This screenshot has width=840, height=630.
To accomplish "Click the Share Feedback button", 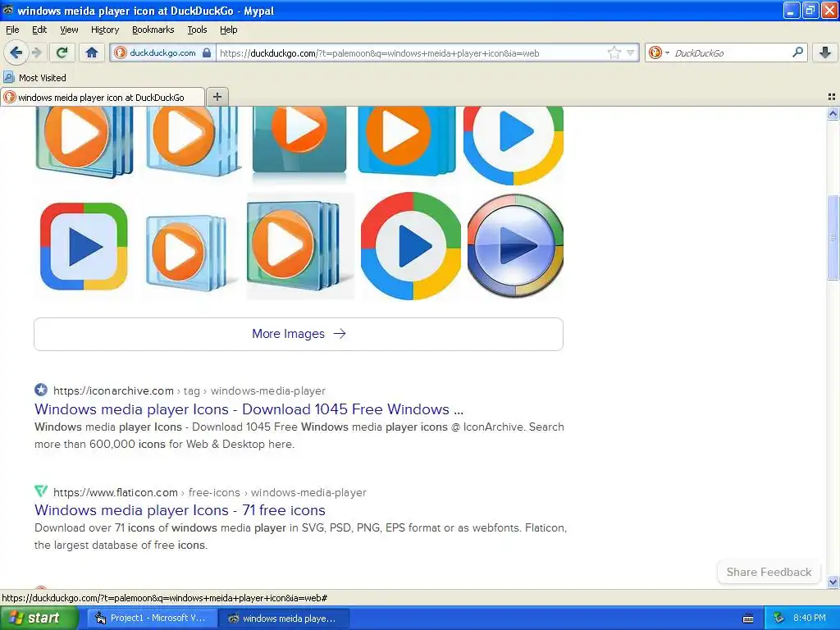I will (769, 572).
